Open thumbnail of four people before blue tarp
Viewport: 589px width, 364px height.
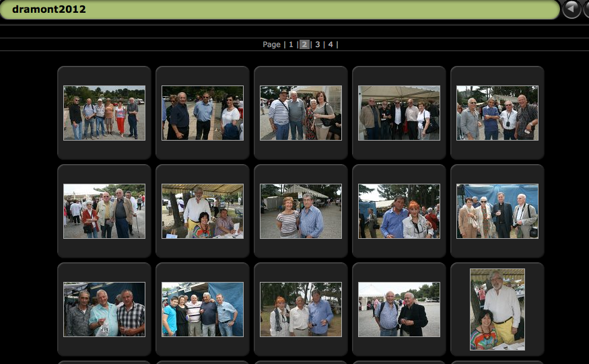click(497, 211)
